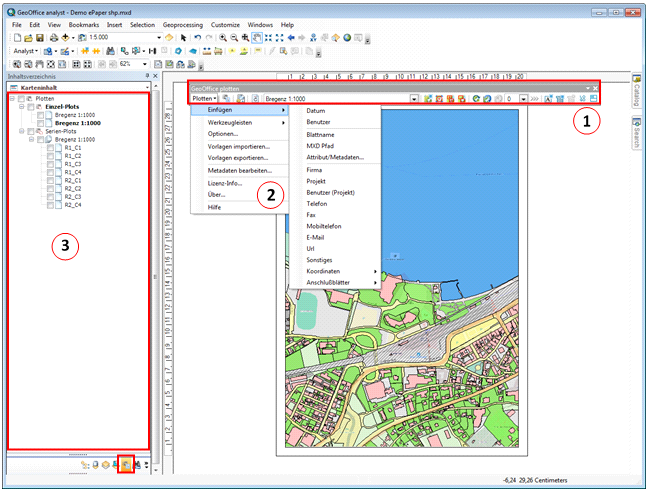Toggle the R1_C1 plot checkbox
Viewport: 648px width, 491px height.
click(52, 150)
